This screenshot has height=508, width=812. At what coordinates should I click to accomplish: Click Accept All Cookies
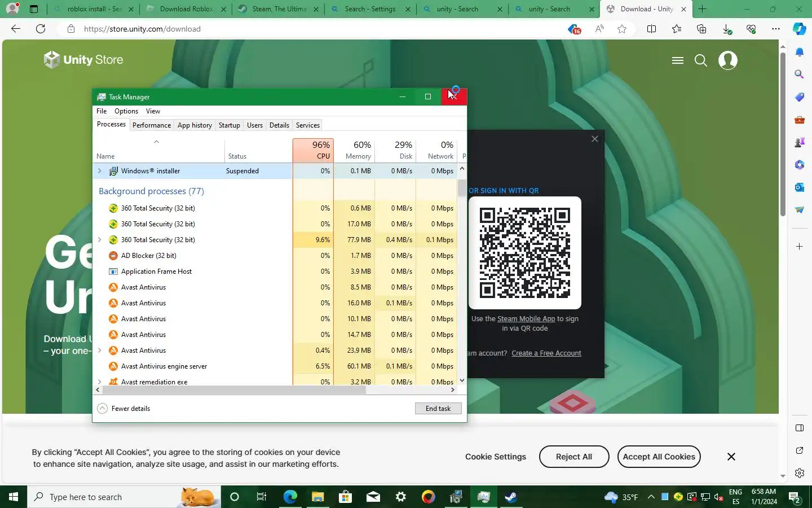[659, 457]
